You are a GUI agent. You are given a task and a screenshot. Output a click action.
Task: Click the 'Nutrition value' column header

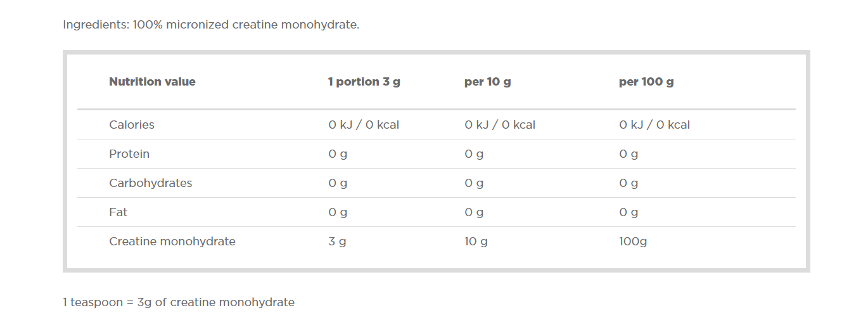coord(152,82)
